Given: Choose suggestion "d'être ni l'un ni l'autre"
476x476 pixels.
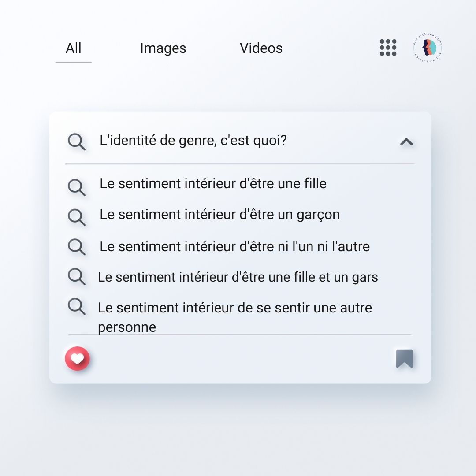Looking at the screenshot, I should click(234, 246).
